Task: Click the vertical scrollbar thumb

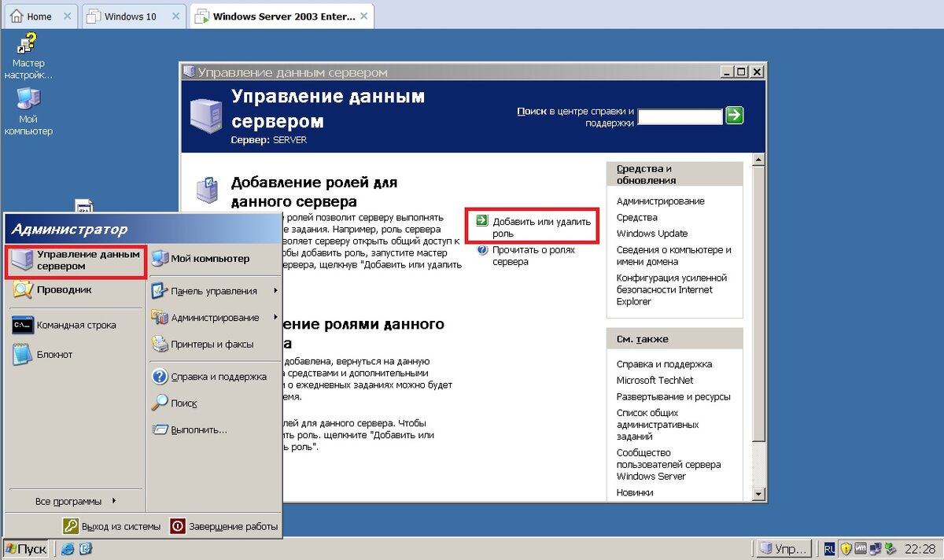Action: (x=758, y=305)
